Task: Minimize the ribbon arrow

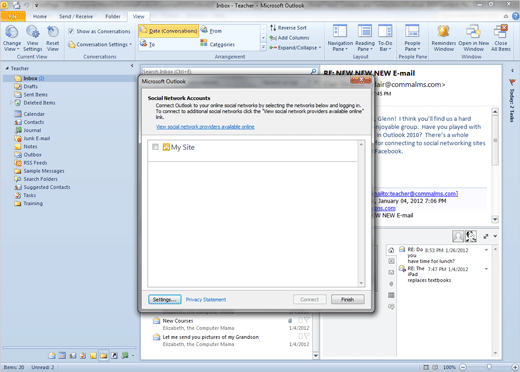Action: tap(506, 16)
